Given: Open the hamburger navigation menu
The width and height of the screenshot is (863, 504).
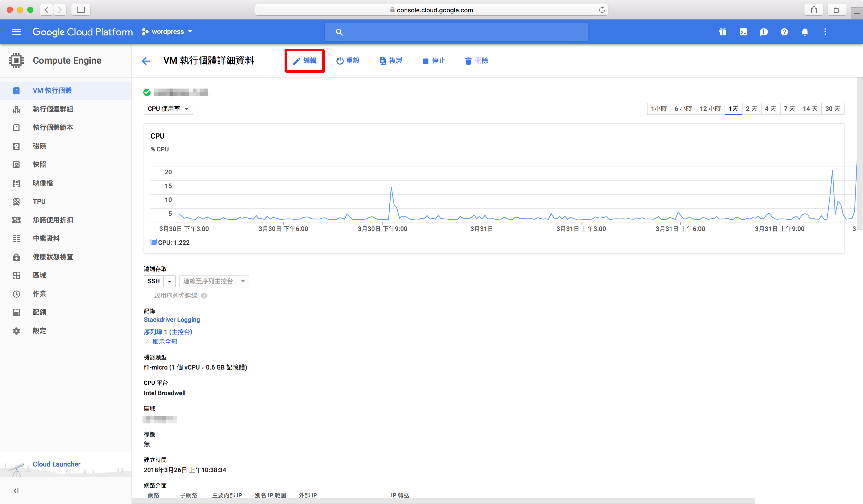Looking at the screenshot, I should pos(16,32).
